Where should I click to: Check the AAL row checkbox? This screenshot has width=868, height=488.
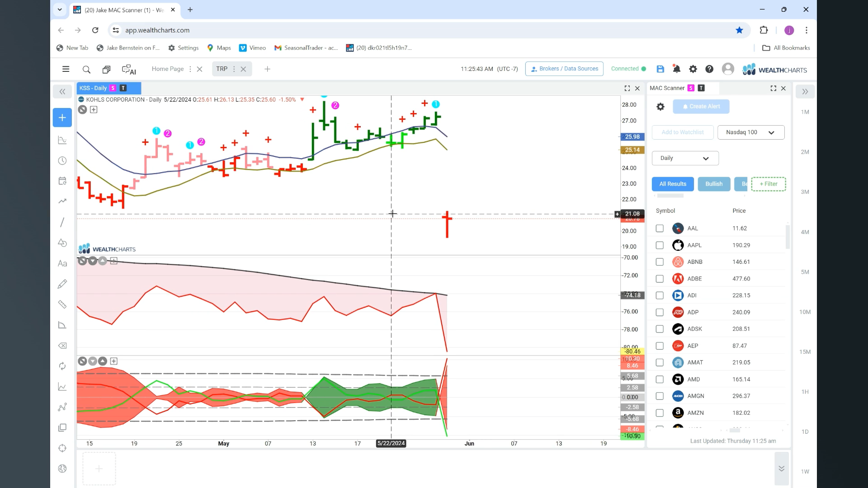660,229
